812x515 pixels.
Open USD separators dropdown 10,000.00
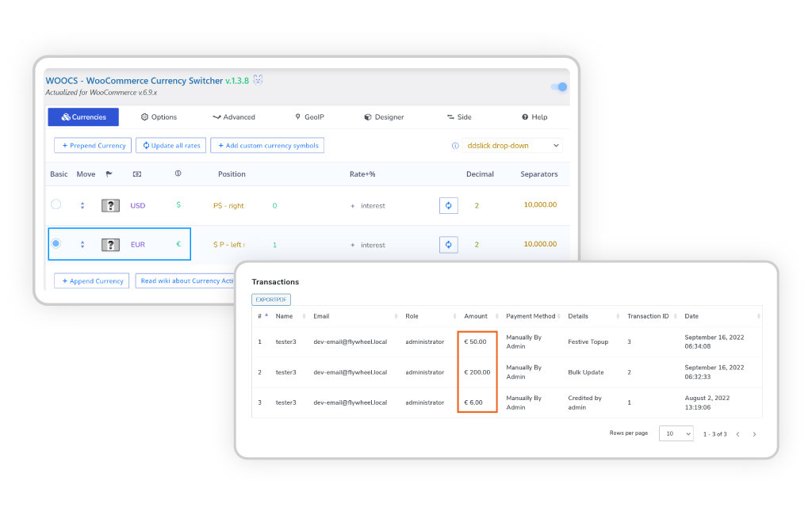tap(540, 204)
